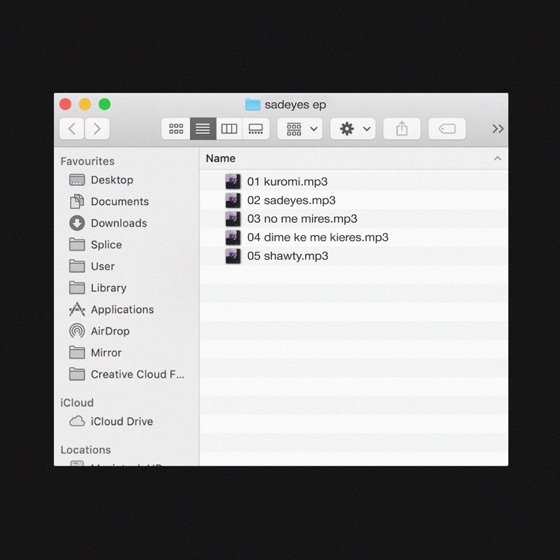Viewport: 560px width, 560px height.
Task: Click the Favourites section header
Action: [x=88, y=161]
